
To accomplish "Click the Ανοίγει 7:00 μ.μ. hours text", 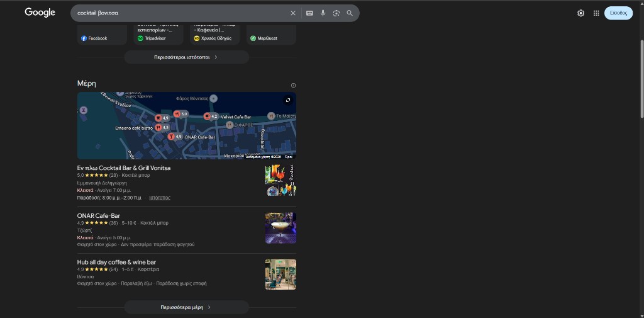I will pyautogui.click(x=114, y=190).
